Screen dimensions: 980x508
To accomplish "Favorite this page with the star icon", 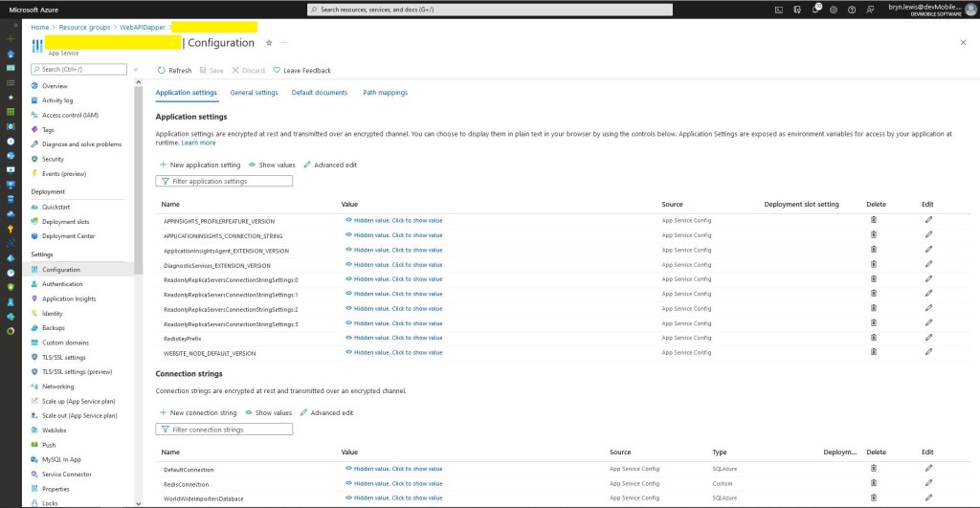I will 269,43.
